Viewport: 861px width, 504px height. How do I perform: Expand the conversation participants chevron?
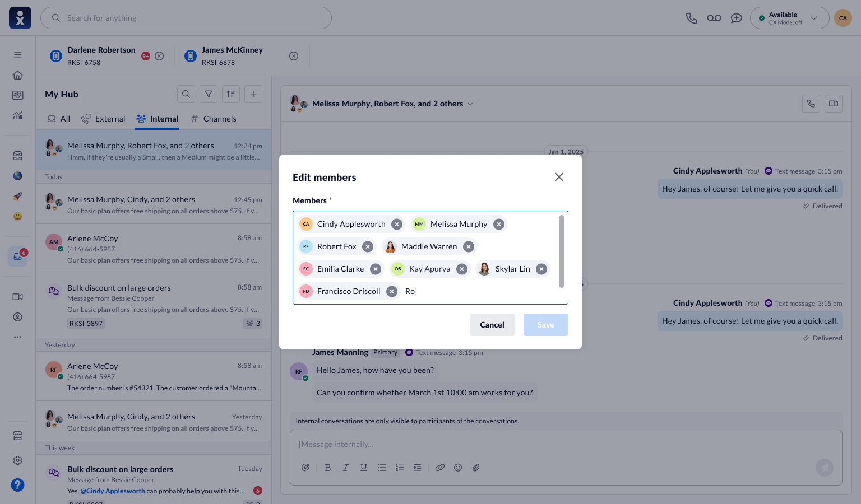click(470, 104)
